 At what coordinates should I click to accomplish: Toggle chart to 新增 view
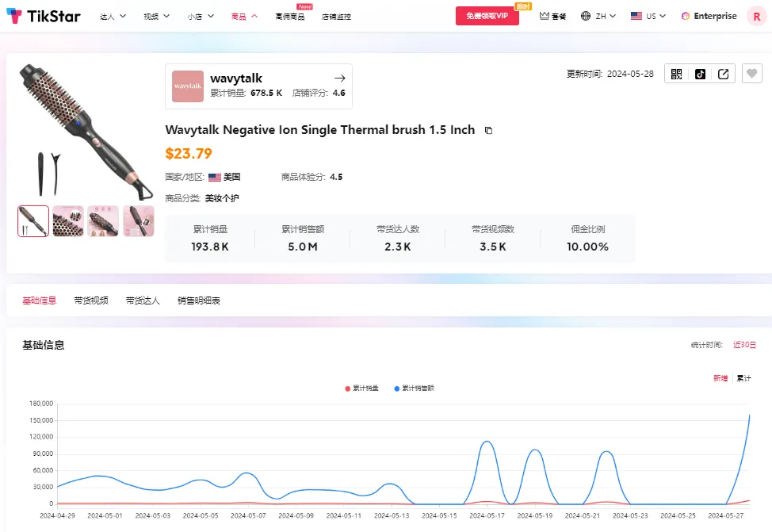tap(720, 378)
